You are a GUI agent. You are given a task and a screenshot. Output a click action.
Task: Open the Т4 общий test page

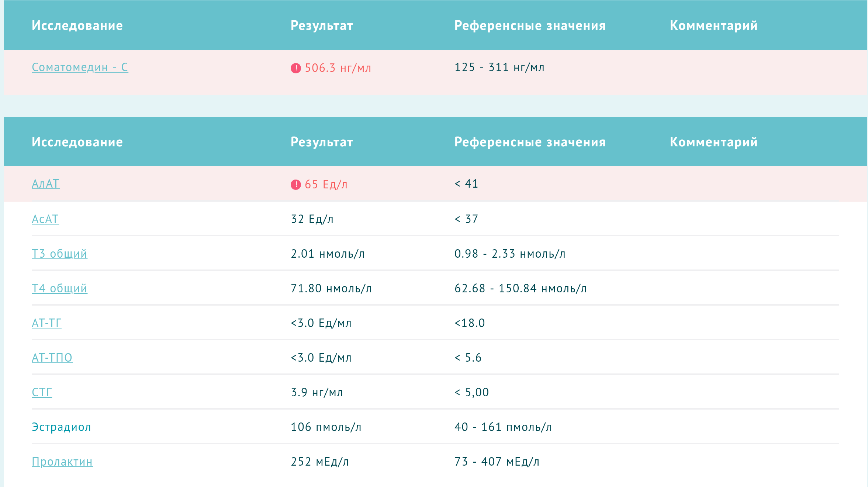pyautogui.click(x=60, y=289)
